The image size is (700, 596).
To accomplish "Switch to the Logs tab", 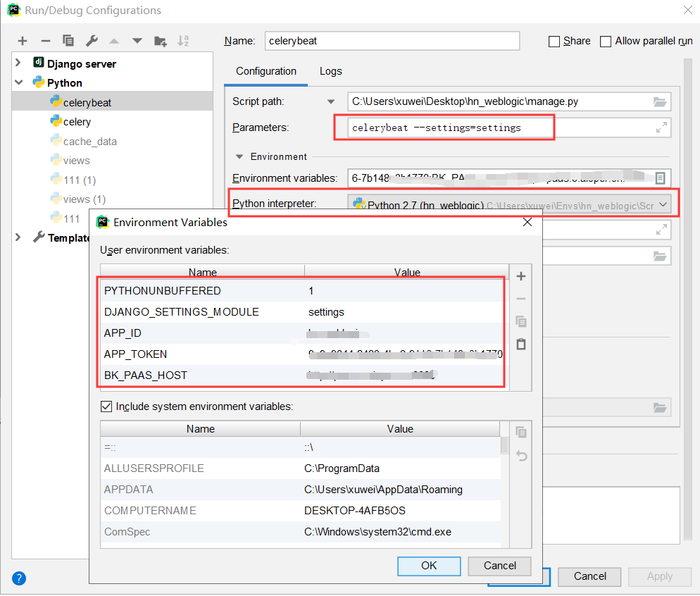I will coord(330,71).
